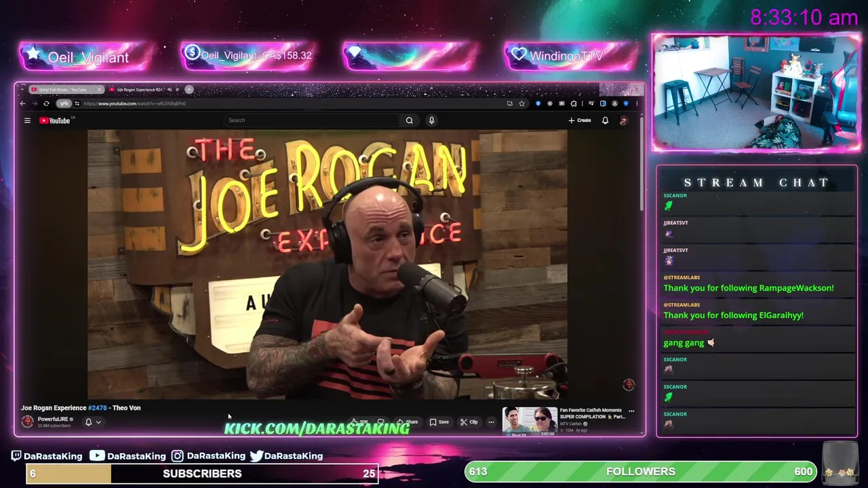Viewport: 868px width, 488px height.
Task: Dislike the video with the thumbs-down button
Action: coord(380,422)
